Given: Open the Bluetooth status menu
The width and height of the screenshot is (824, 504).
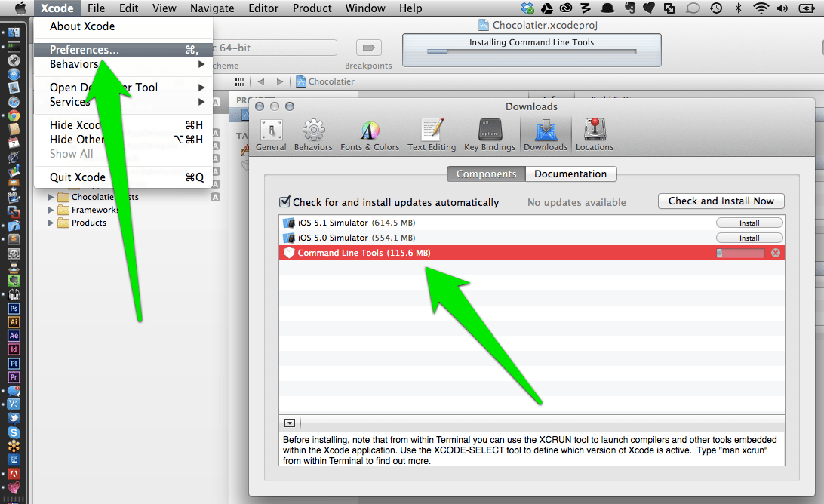Looking at the screenshot, I should click(x=738, y=8).
